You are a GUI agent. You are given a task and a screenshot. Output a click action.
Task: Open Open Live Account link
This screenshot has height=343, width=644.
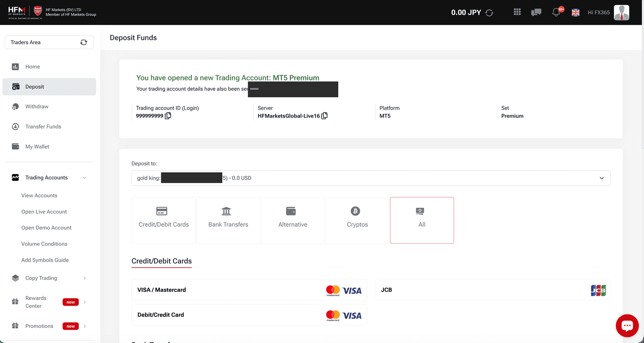[x=44, y=212]
